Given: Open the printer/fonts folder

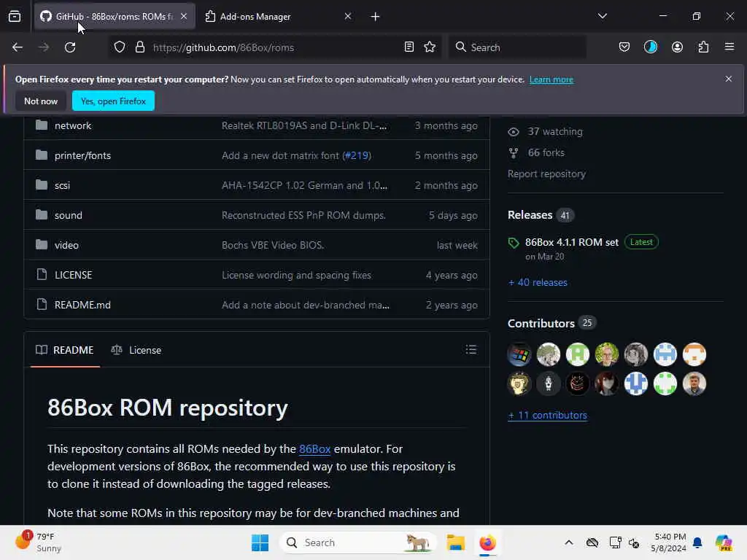Looking at the screenshot, I should tap(82, 156).
